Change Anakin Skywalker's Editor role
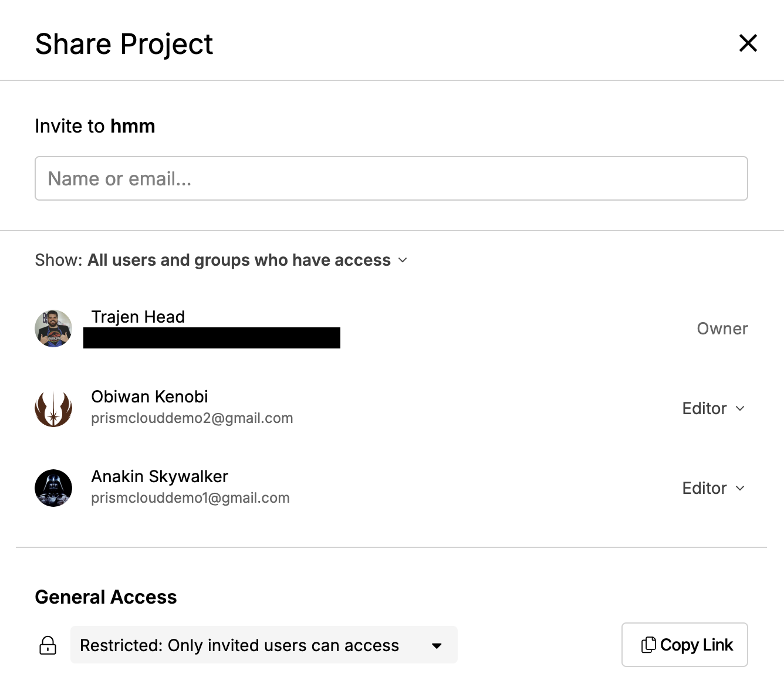 coord(713,488)
